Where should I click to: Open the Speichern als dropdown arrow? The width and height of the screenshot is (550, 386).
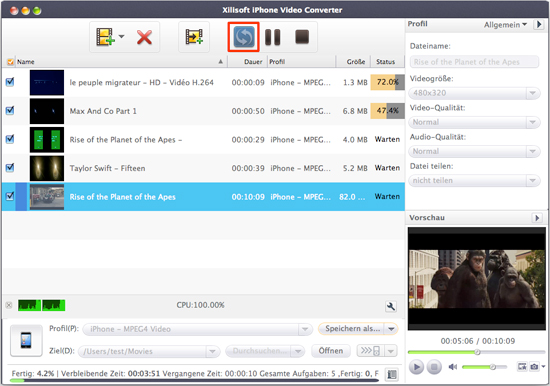391,329
